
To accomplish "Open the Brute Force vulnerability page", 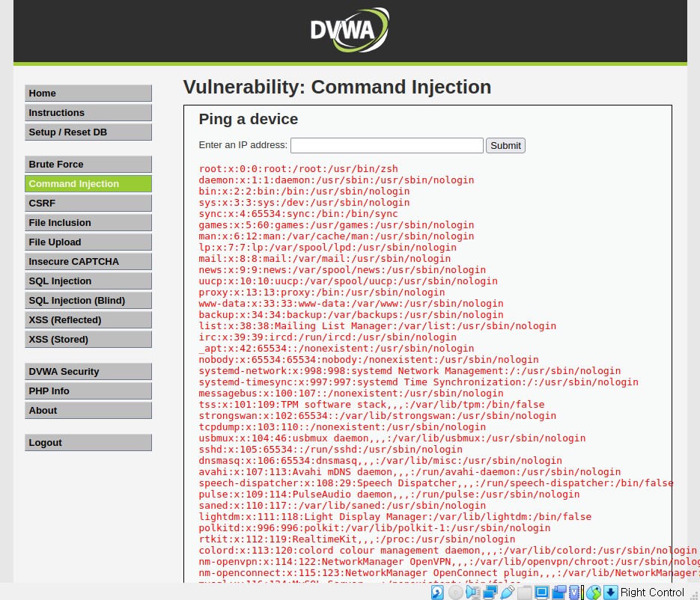I will [x=88, y=164].
